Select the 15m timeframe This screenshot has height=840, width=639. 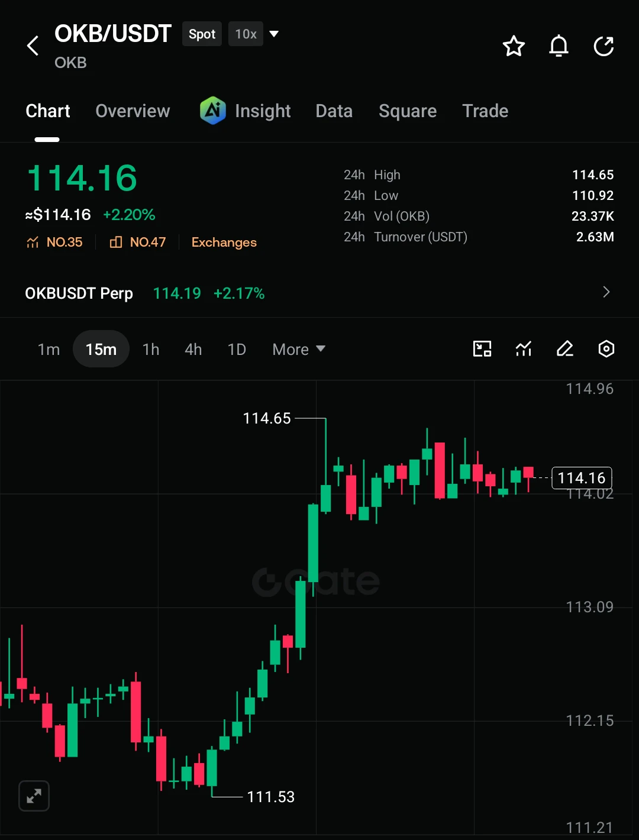click(101, 349)
